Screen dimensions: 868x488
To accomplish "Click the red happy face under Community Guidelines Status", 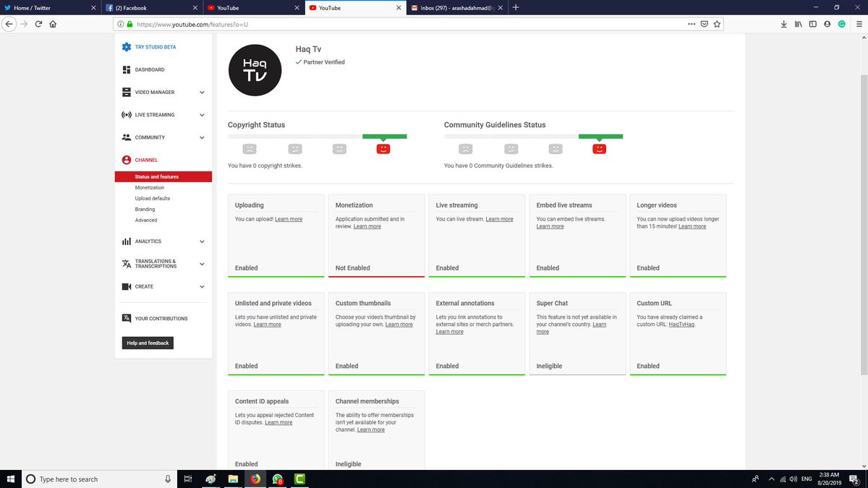I will (599, 149).
